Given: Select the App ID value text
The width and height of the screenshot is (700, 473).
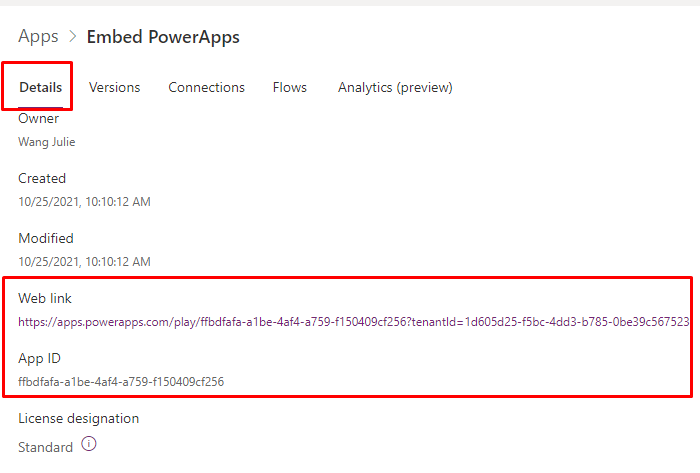Looking at the screenshot, I should [x=121, y=382].
